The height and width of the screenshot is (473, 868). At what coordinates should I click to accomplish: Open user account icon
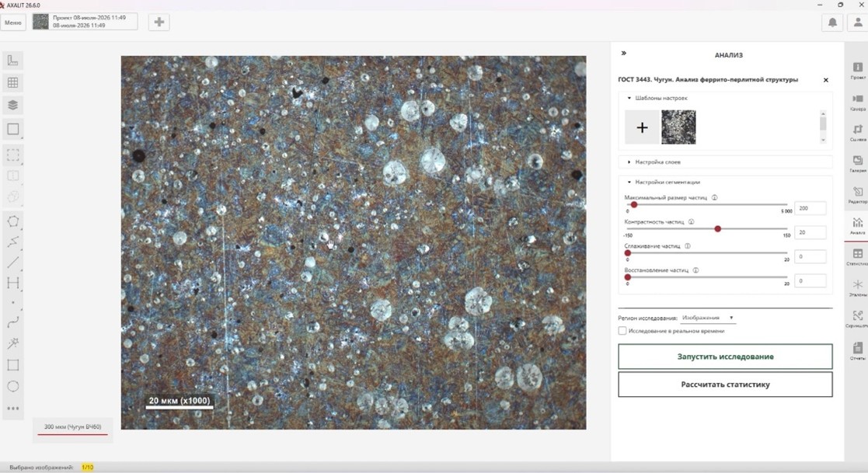click(x=857, y=23)
